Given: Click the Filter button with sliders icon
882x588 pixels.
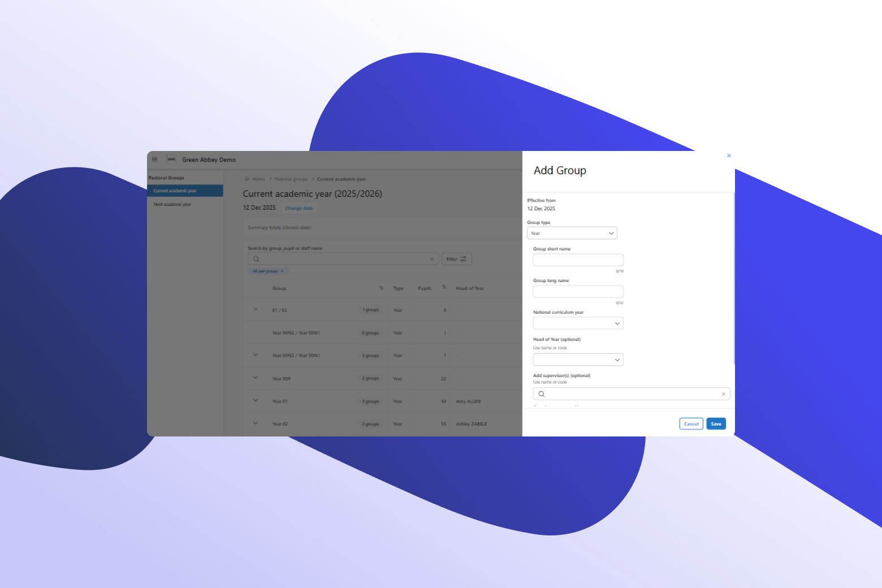Looking at the screenshot, I should coord(456,259).
